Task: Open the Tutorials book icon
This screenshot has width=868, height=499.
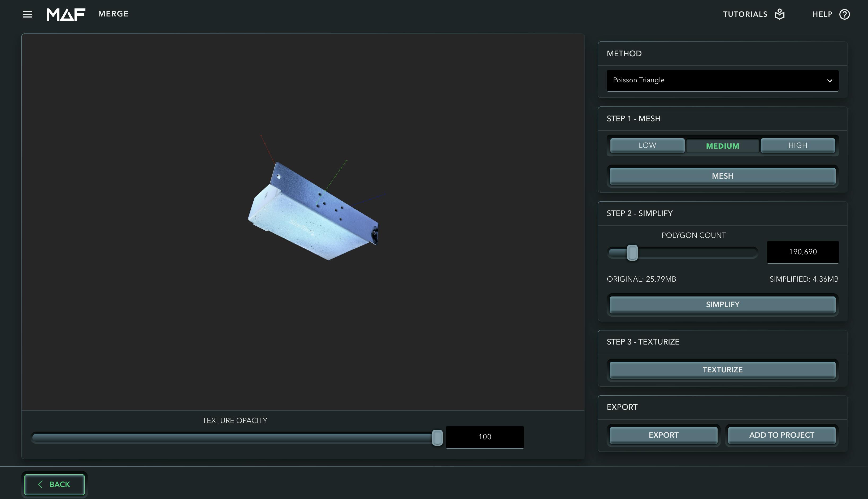Action: point(780,14)
